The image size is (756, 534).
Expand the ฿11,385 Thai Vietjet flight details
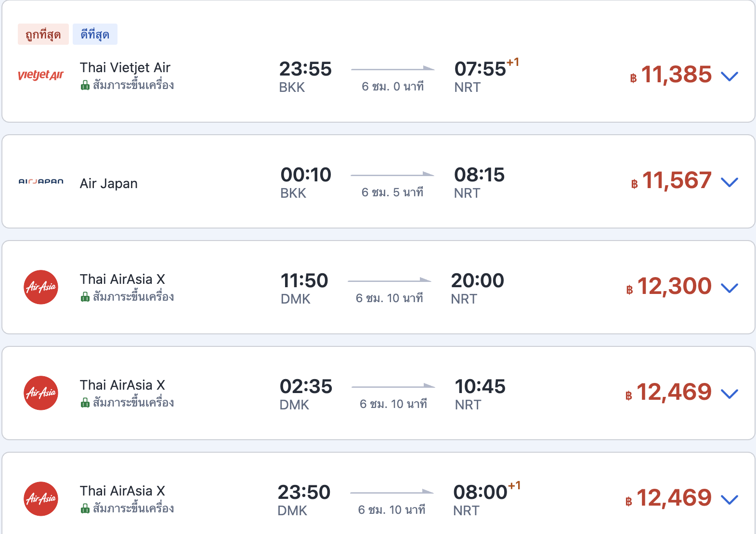click(x=730, y=76)
